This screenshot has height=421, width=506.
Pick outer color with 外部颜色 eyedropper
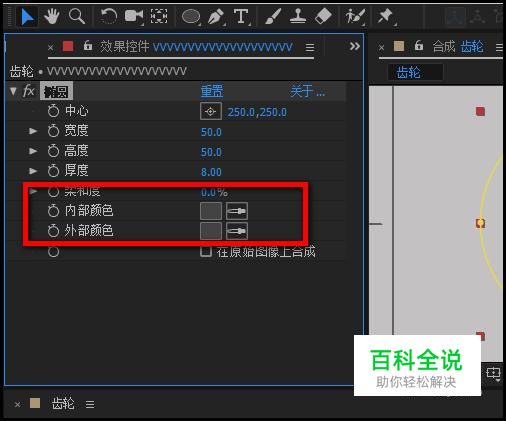click(237, 231)
